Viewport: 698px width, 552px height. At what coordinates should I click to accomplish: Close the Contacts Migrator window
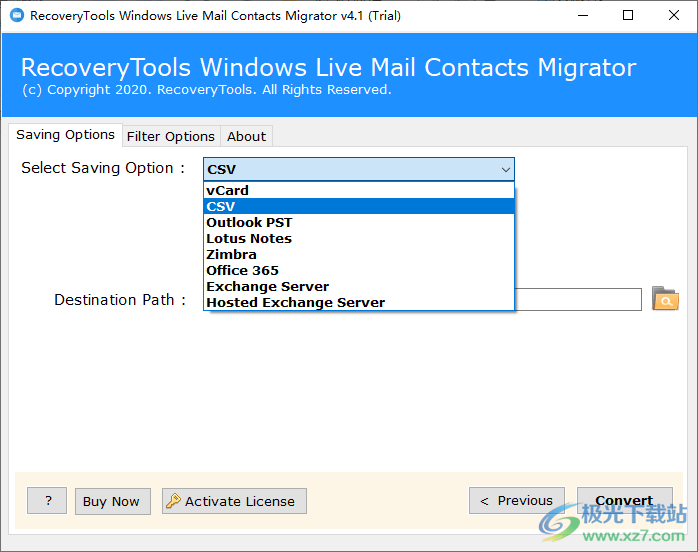[x=674, y=16]
